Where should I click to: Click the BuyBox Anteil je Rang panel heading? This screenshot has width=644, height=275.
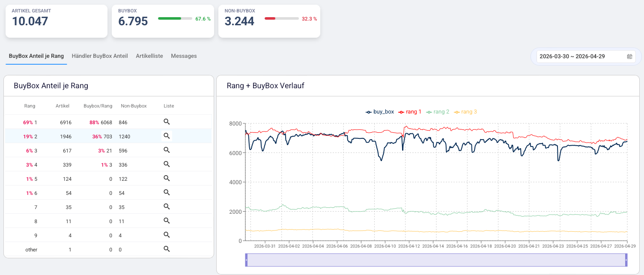(51, 86)
